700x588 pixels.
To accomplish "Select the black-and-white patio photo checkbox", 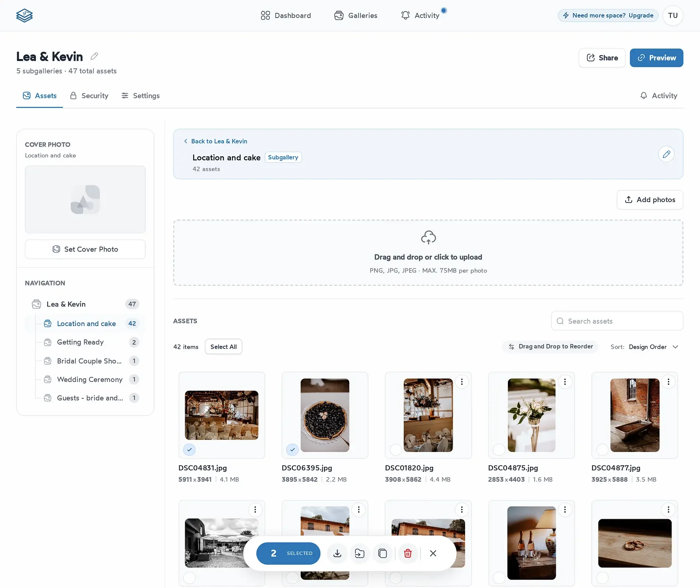I will (189, 578).
